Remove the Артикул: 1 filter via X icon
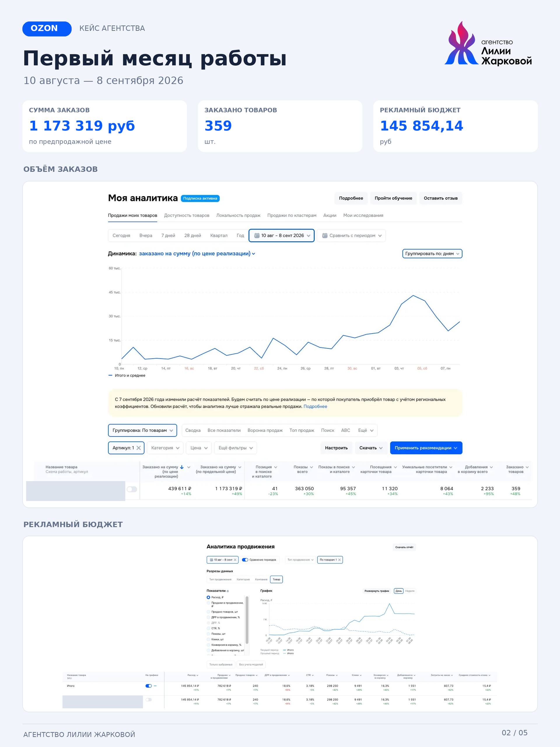The height and width of the screenshot is (747, 560). [x=139, y=448]
